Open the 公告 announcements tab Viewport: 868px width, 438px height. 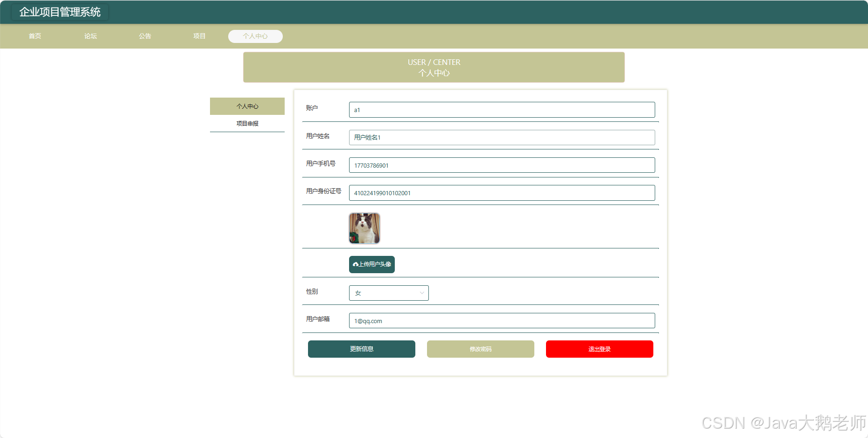145,36
